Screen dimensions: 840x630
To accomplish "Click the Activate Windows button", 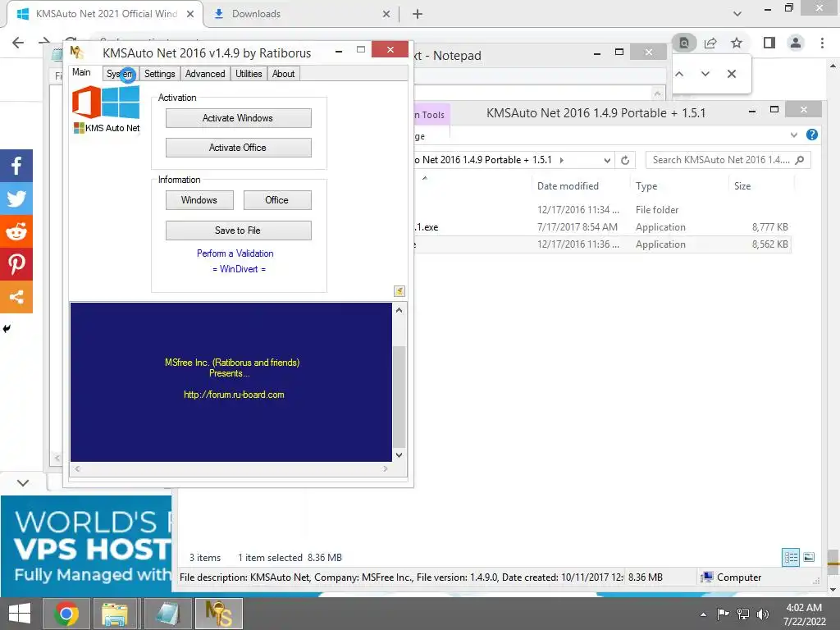I will pyautogui.click(x=238, y=118).
